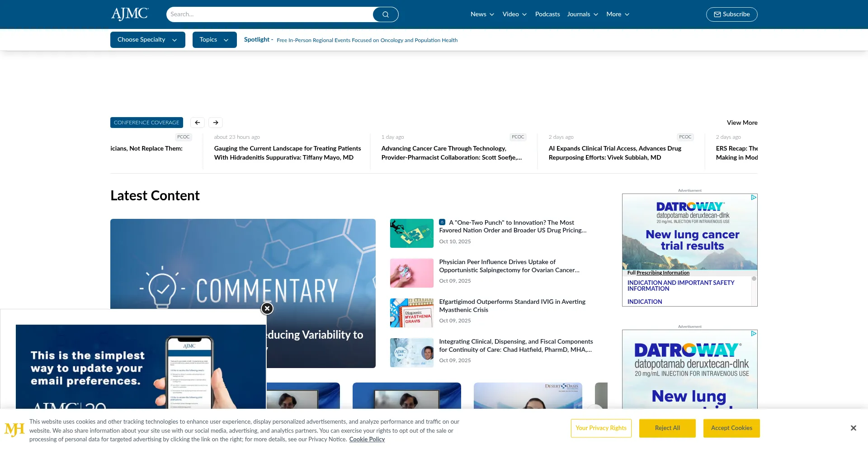Click the MJH logo in cookie banner

click(14, 430)
